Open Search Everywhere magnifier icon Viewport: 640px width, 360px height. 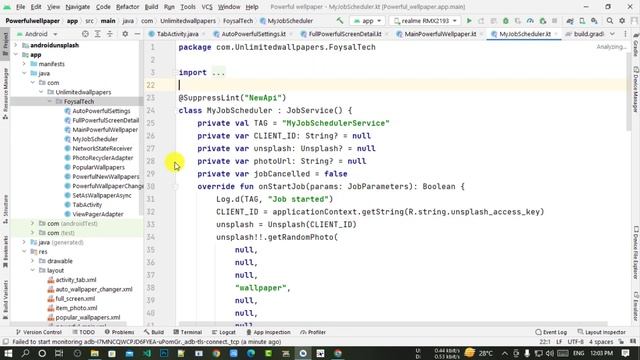(609, 20)
